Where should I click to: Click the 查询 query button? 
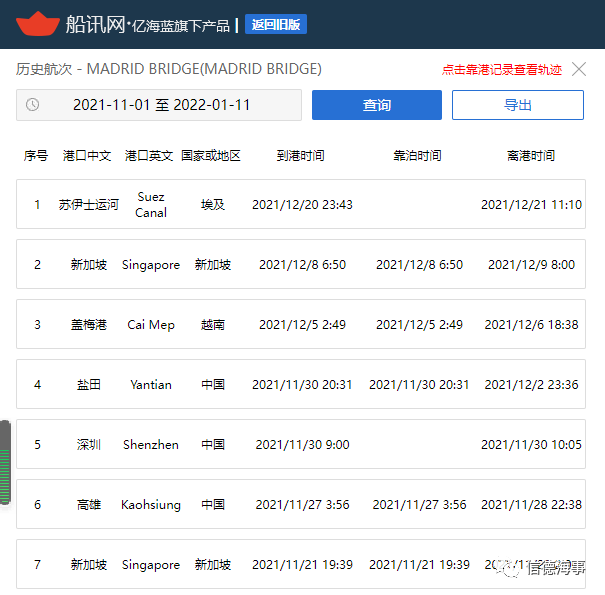[377, 105]
